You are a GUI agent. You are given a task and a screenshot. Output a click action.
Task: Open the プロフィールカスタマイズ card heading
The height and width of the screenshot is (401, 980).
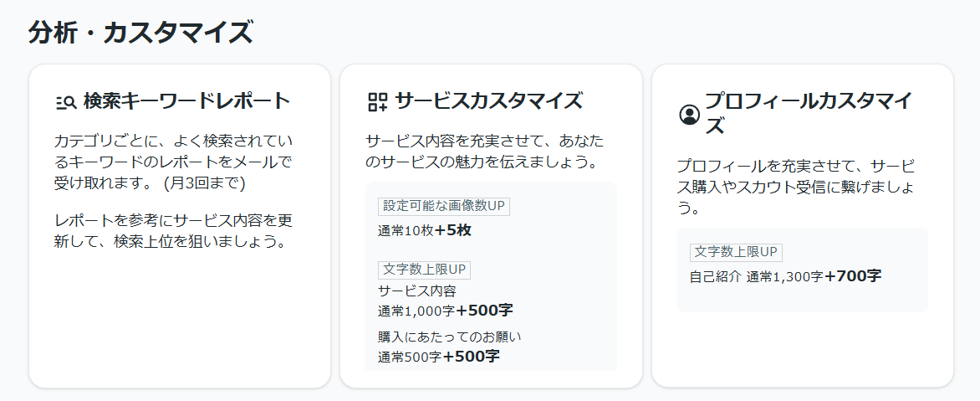[x=809, y=114]
